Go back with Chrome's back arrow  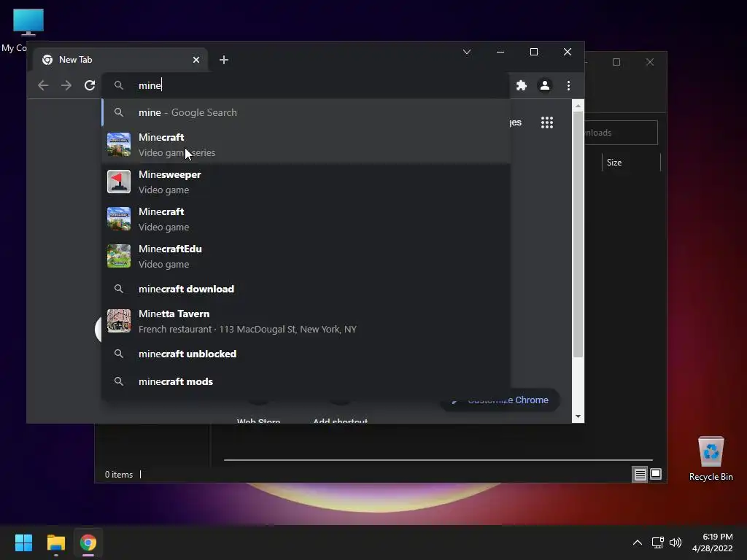point(43,85)
